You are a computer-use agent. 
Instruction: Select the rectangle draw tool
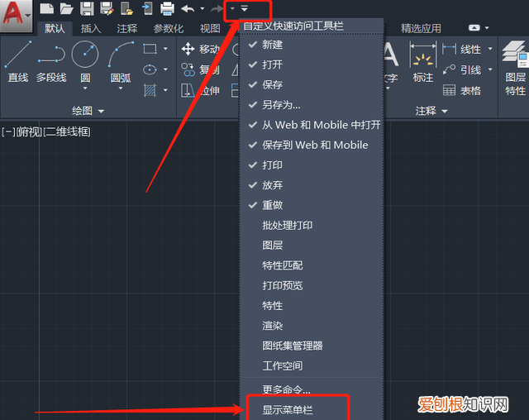(150, 49)
